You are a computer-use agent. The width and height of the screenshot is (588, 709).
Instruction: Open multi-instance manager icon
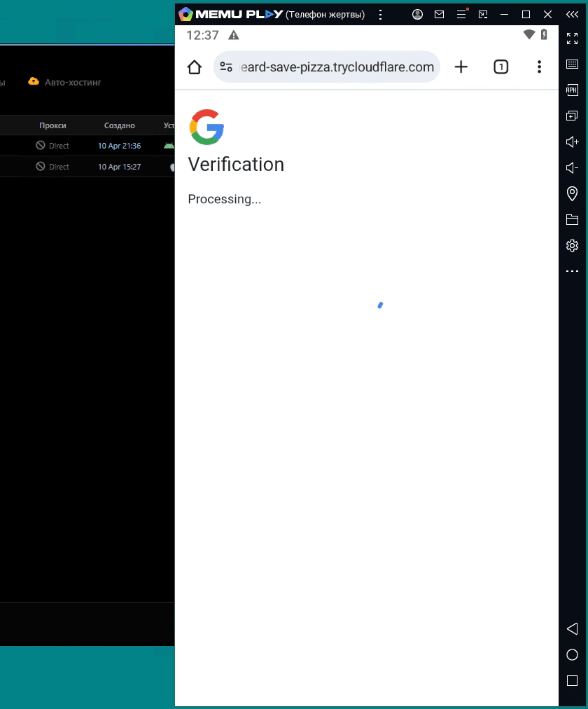click(x=572, y=116)
